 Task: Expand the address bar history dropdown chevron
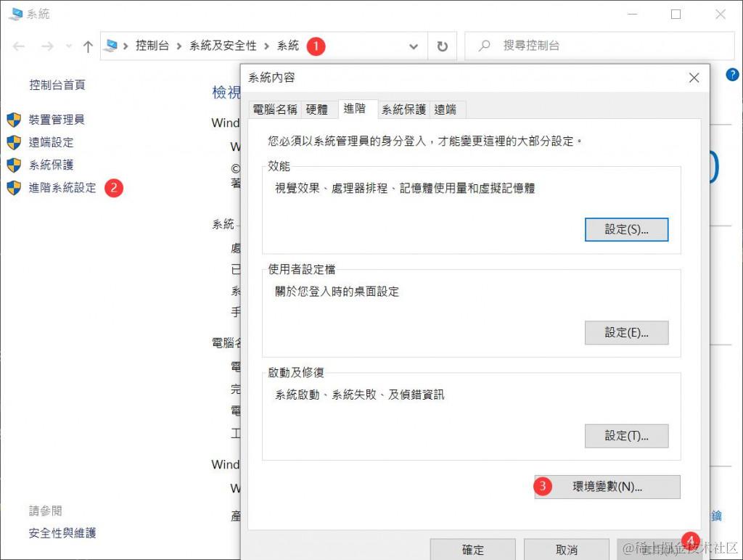(414, 46)
